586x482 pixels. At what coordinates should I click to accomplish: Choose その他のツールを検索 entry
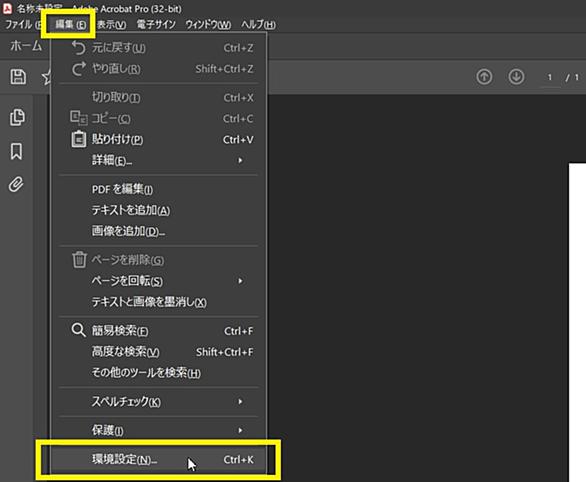click(158, 373)
